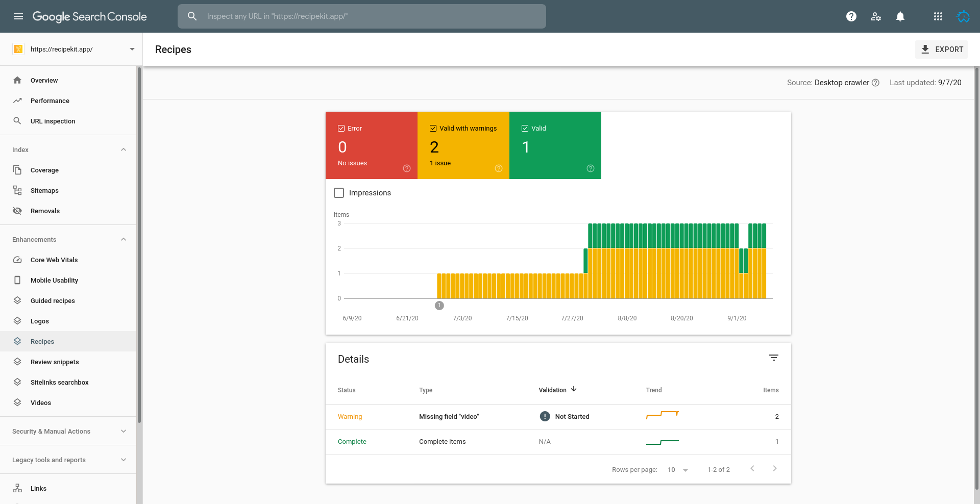Click the Logos layers icon

tap(17, 321)
